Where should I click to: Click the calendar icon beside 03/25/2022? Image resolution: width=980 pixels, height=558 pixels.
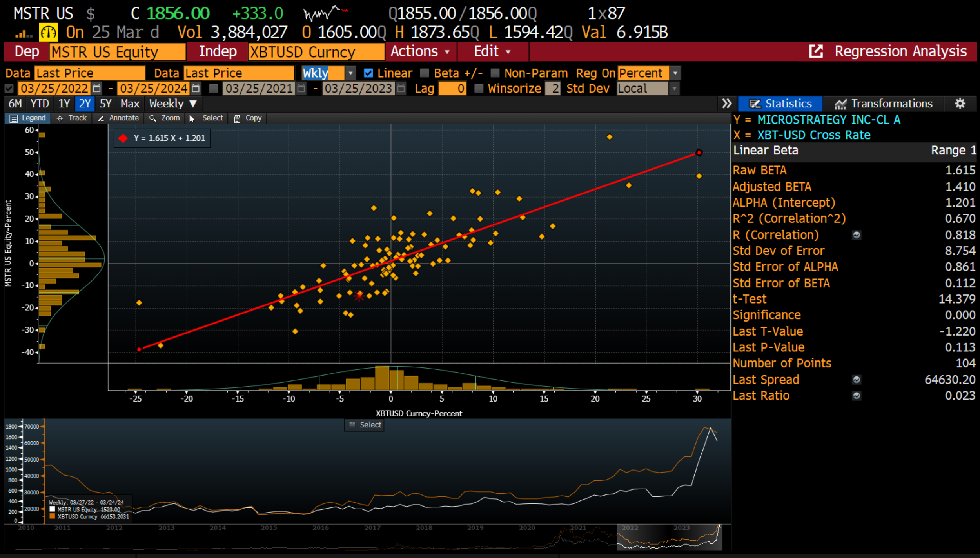96,88
